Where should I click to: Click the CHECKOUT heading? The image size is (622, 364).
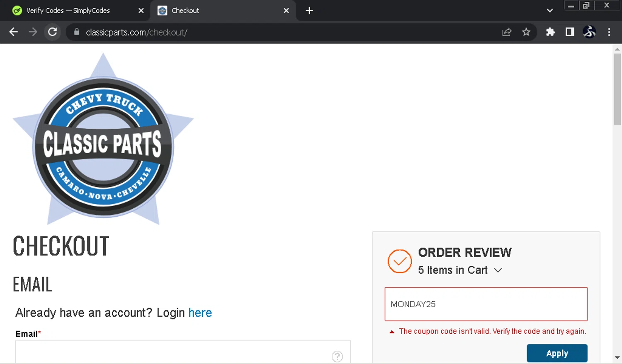[61, 246]
